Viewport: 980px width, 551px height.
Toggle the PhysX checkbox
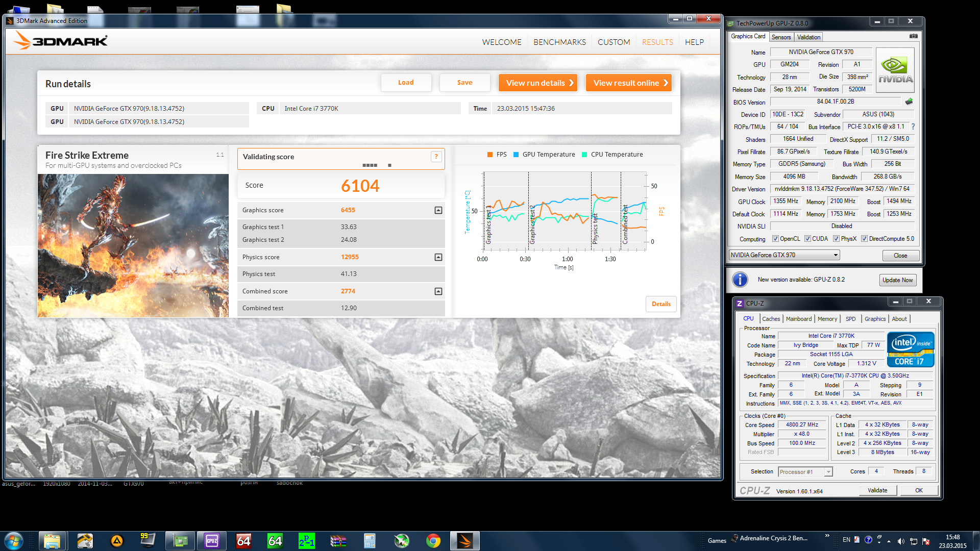click(836, 239)
